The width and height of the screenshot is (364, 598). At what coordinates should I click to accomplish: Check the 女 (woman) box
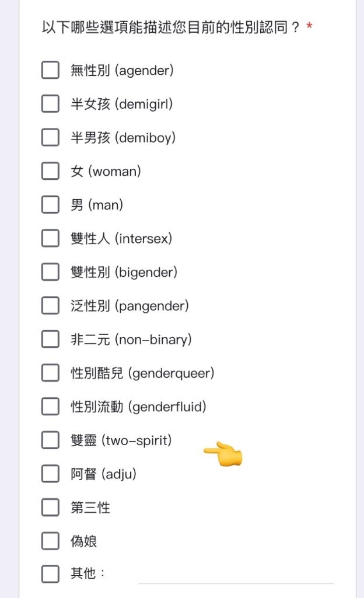[50, 171]
